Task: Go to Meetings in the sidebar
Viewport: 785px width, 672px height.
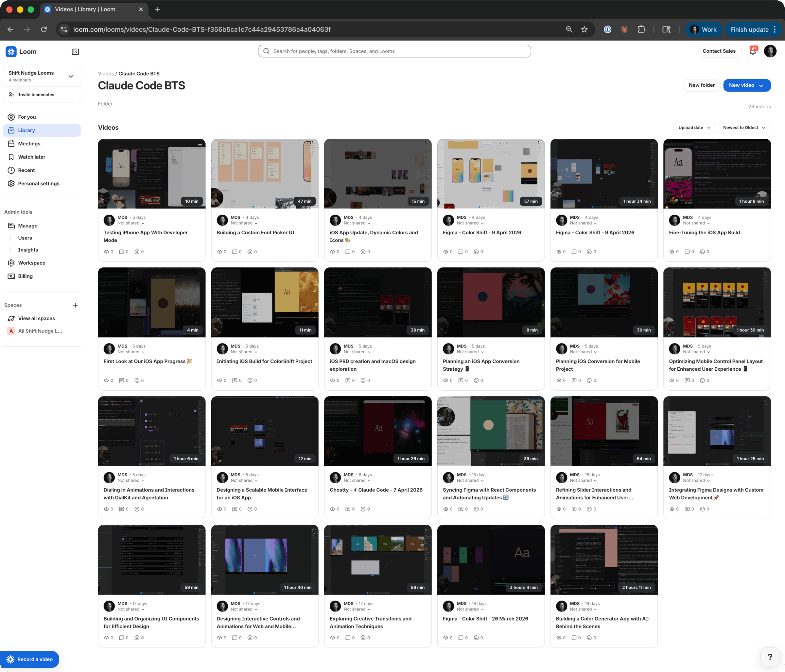Action: 29,144
